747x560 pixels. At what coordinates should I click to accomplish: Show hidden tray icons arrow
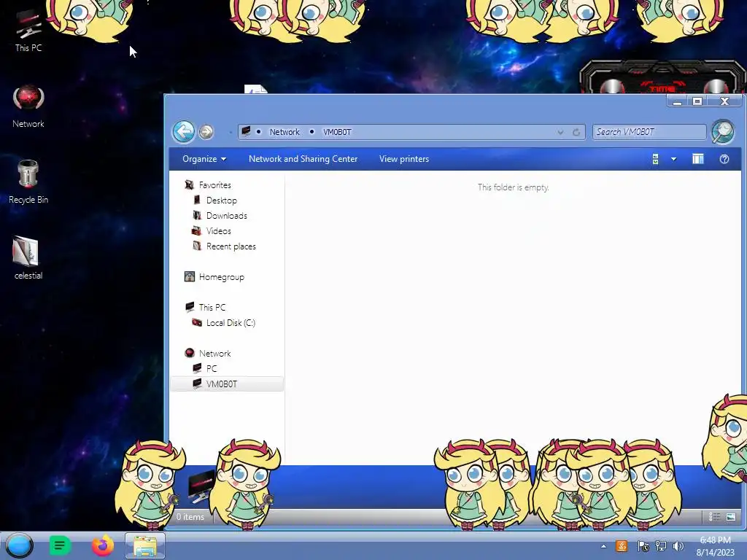coord(603,546)
